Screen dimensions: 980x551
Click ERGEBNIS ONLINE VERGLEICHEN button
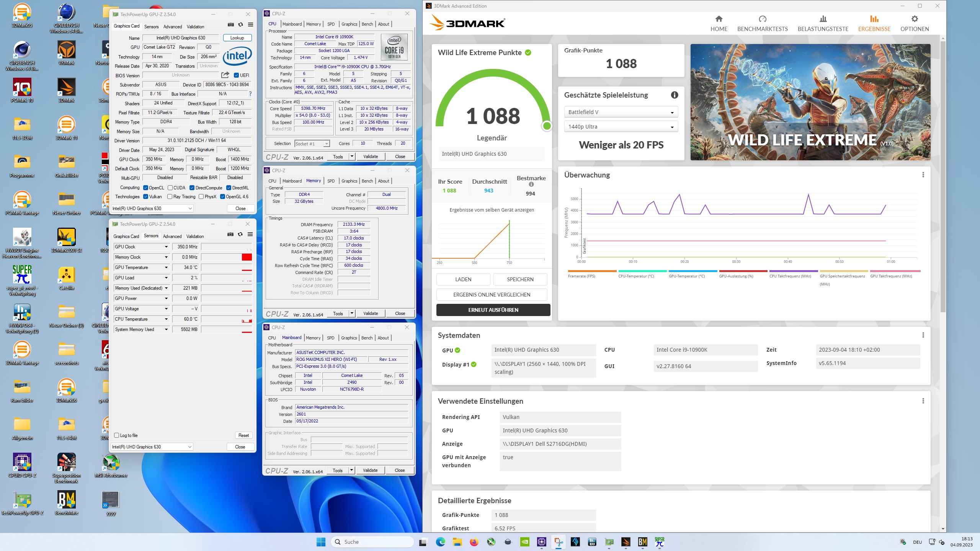tap(492, 295)
